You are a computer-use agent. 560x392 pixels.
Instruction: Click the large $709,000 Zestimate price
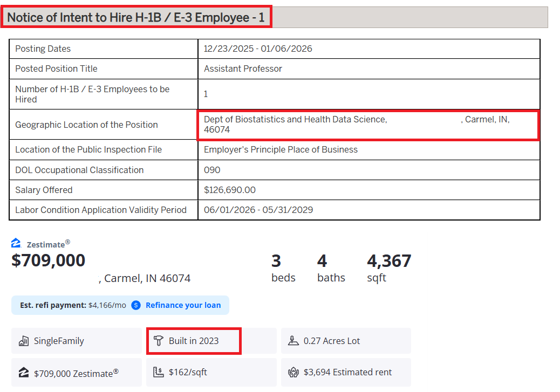pyautogui.click(x=48, y=260)
